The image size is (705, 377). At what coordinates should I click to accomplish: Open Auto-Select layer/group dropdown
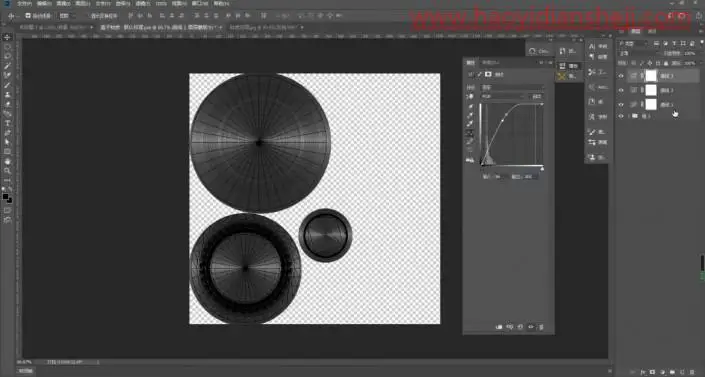point(67,16)
